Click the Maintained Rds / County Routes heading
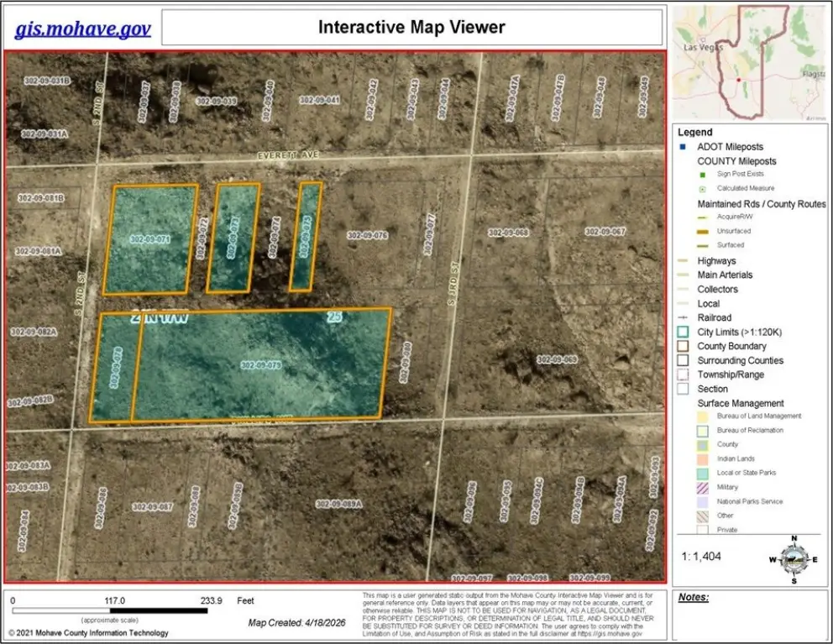 click(x=761, y=204)
